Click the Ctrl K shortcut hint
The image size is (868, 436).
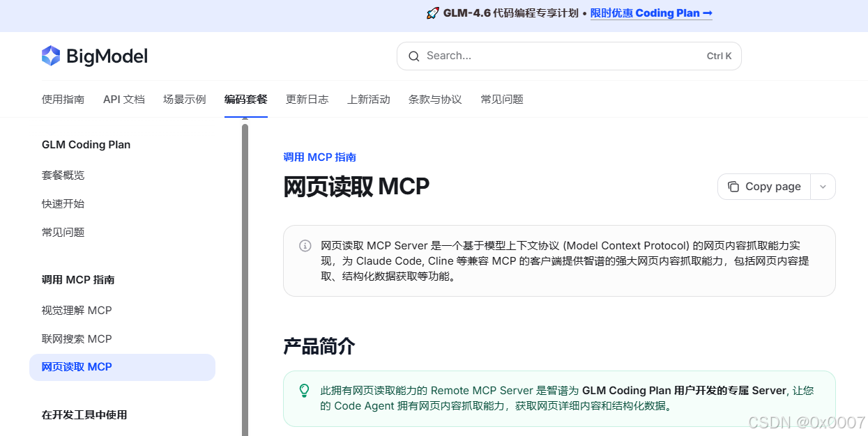pos(719,56)
